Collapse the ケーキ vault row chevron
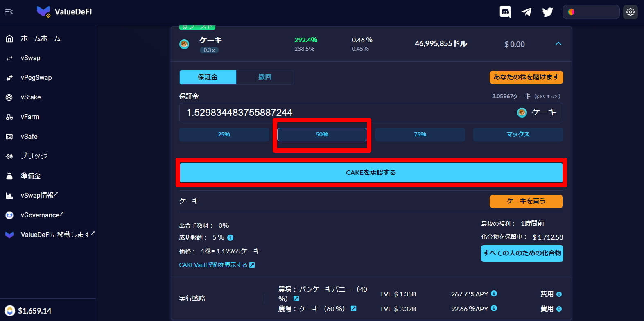Image resolution: width=644 pixels, height=321 pixels. pos(558,43)
